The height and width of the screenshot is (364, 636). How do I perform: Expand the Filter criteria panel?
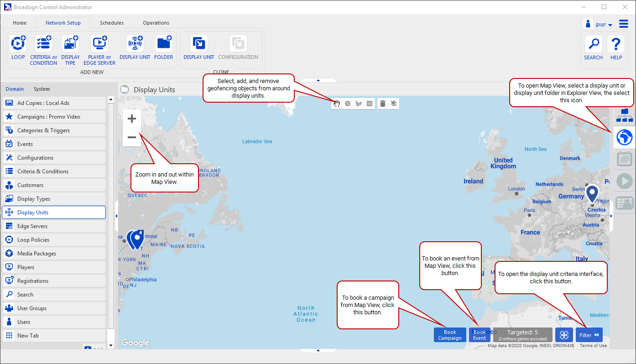click(589, 335)
